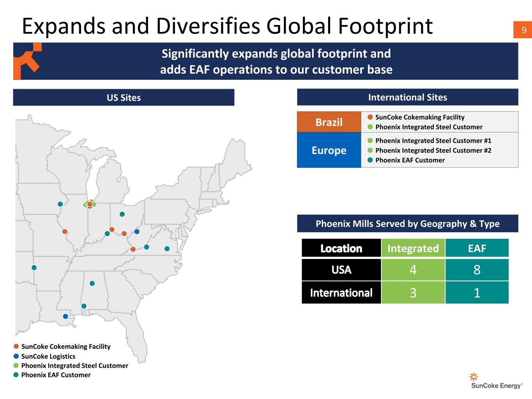The width and height of the screenshot is (532, 399).
Task: Click the International EAF value '1'
Action: click(477, 293)
